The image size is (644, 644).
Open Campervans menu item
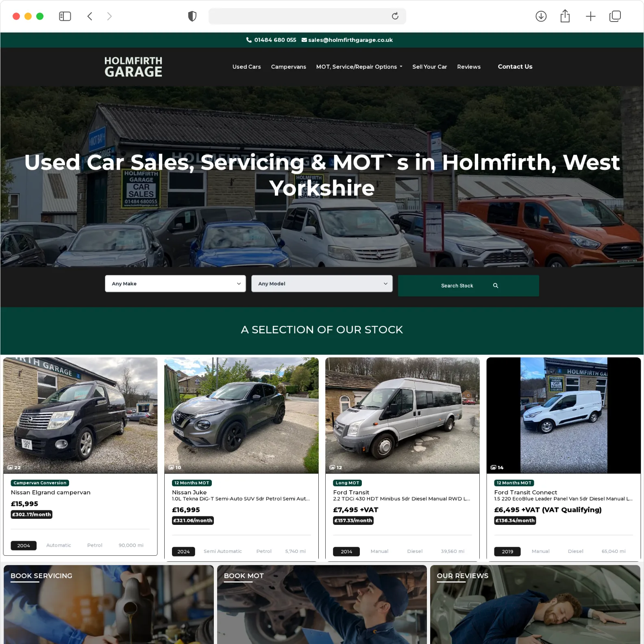click(x=288, y=67)
